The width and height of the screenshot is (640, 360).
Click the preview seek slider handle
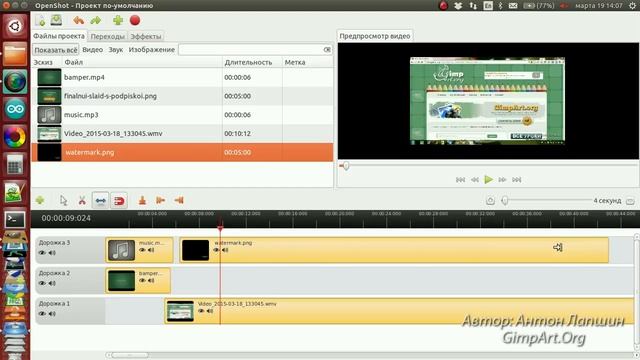[345, 166]
